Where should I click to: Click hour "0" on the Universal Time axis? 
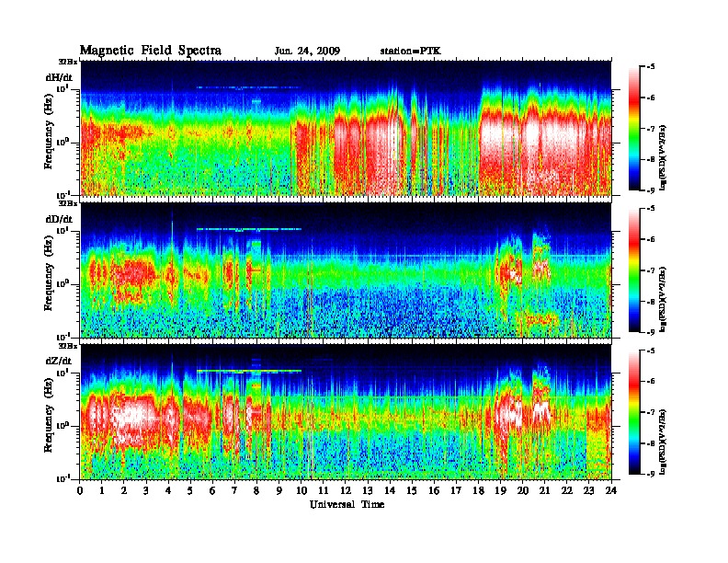(x=80, y=490)
